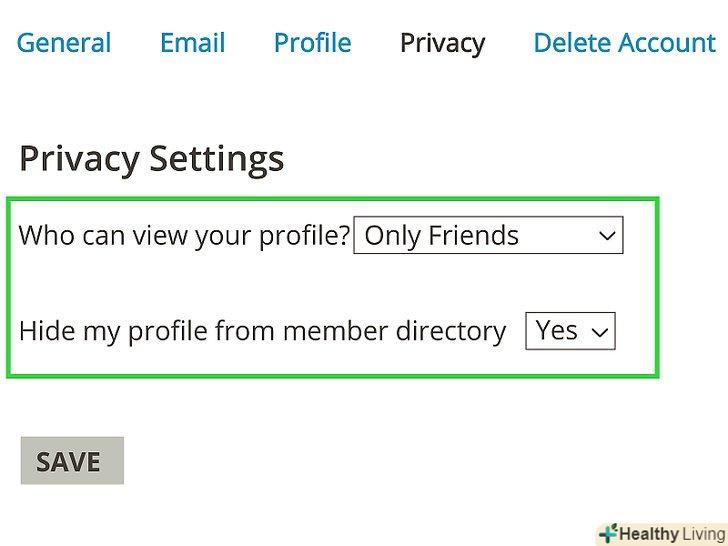Open the Delete Account tab
Screen dimensions: 728x546
(624, 43)
